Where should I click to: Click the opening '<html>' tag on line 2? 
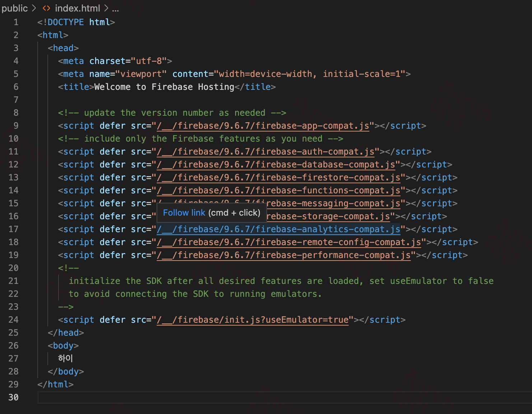[53, 35]
